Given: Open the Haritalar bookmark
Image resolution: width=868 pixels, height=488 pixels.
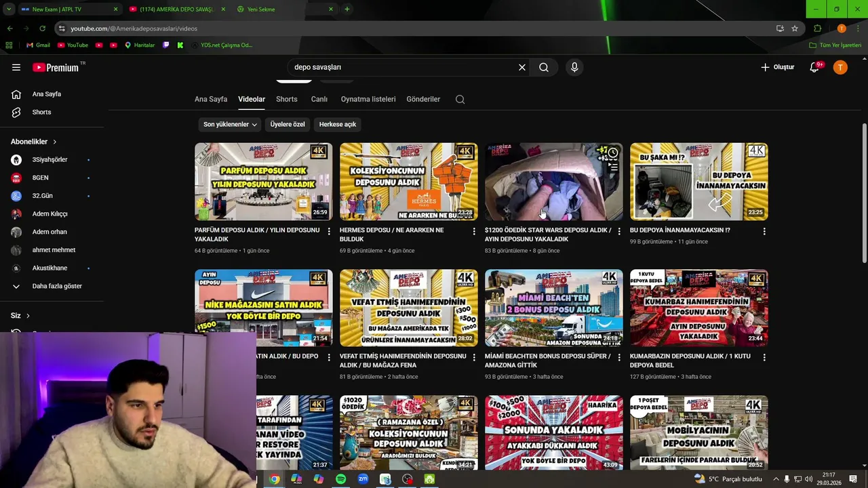Looking at the screenshot, I should pos(140,45).
